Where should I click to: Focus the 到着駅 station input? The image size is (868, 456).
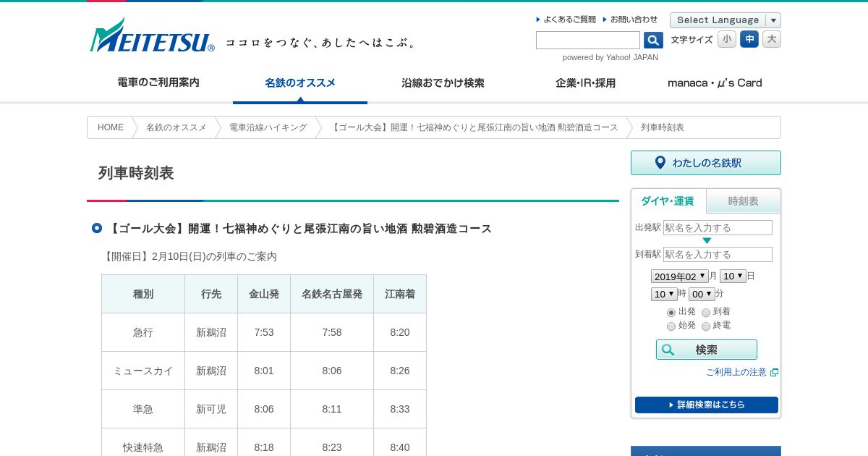(x=718, y=254)
